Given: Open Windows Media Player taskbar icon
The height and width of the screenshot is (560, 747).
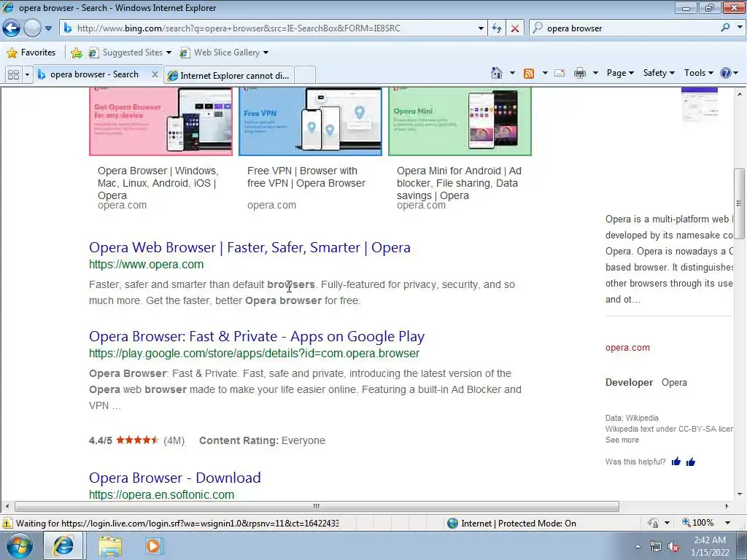Looking at the screenshot, I should point(153,546).
